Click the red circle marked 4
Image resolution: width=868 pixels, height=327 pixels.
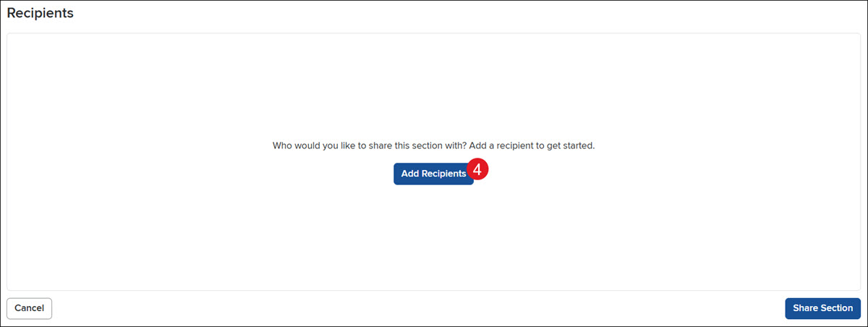click(479, 169)
